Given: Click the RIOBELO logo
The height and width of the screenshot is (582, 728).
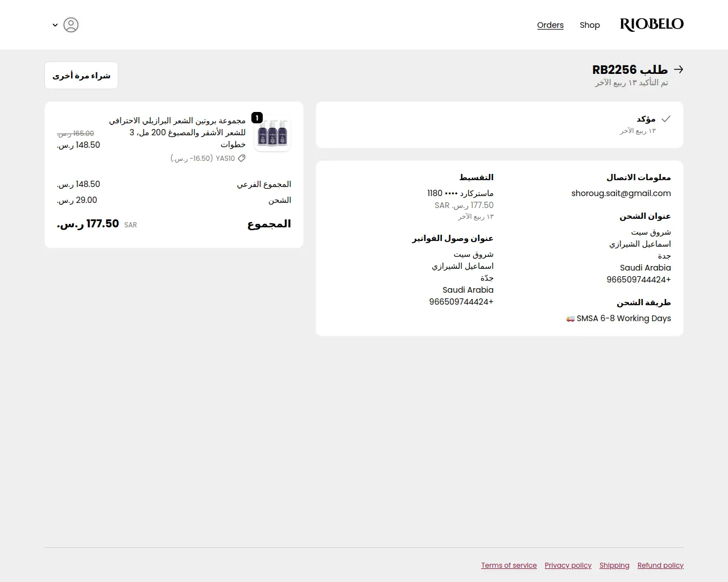Looking at the screenshot, I should pos(652,24).
